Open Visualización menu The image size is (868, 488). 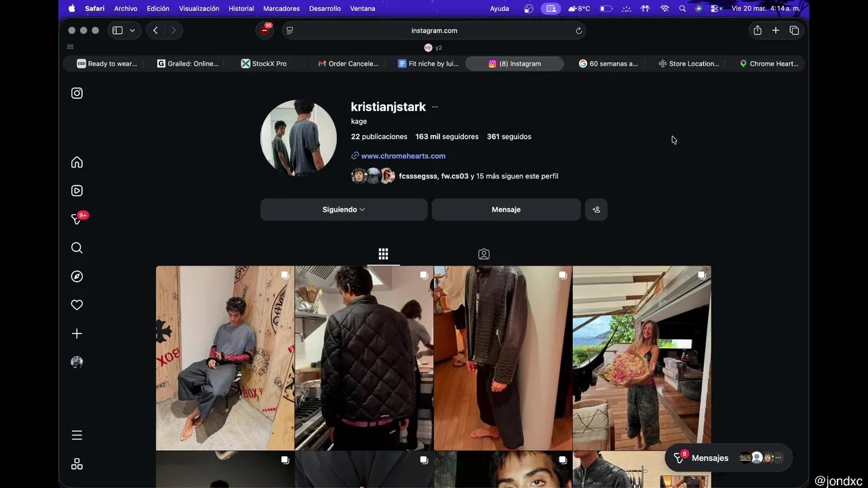pos(199,9)
